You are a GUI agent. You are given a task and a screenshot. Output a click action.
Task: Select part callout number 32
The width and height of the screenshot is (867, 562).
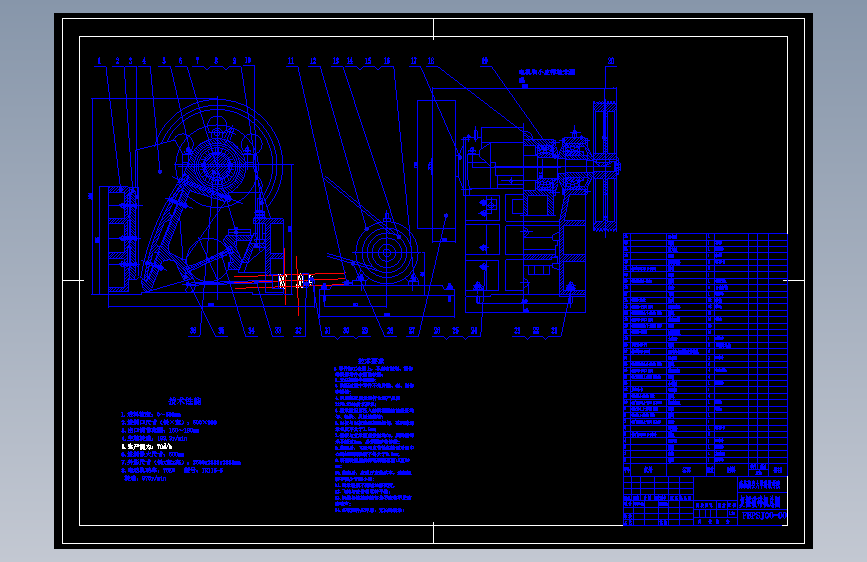(x=299, y=331)
